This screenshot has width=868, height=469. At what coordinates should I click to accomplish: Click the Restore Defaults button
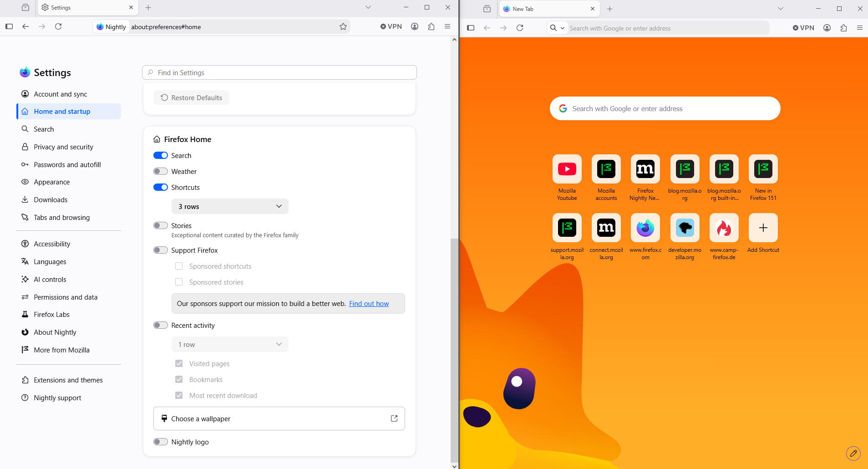click(x=191, y=98)
